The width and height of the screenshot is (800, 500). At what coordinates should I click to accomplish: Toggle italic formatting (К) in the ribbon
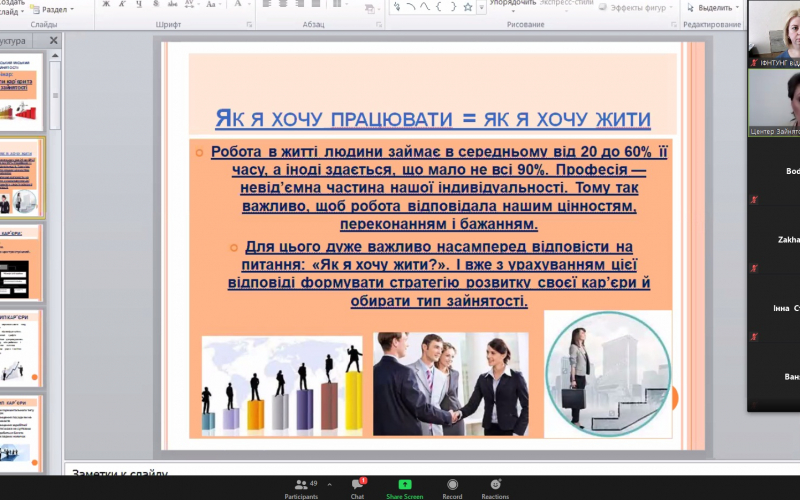(x=122, y=4)
